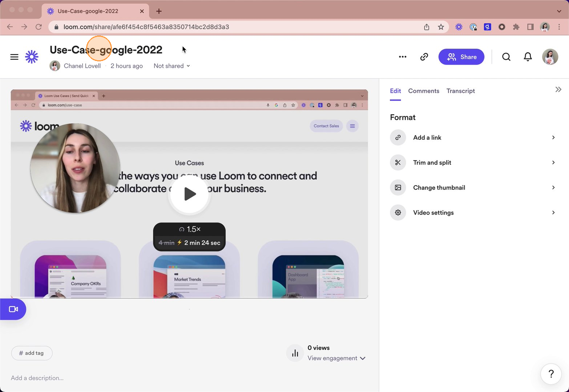Open the Loom extension in browser toolbar

pyautogui.click(x=459, y=27)
